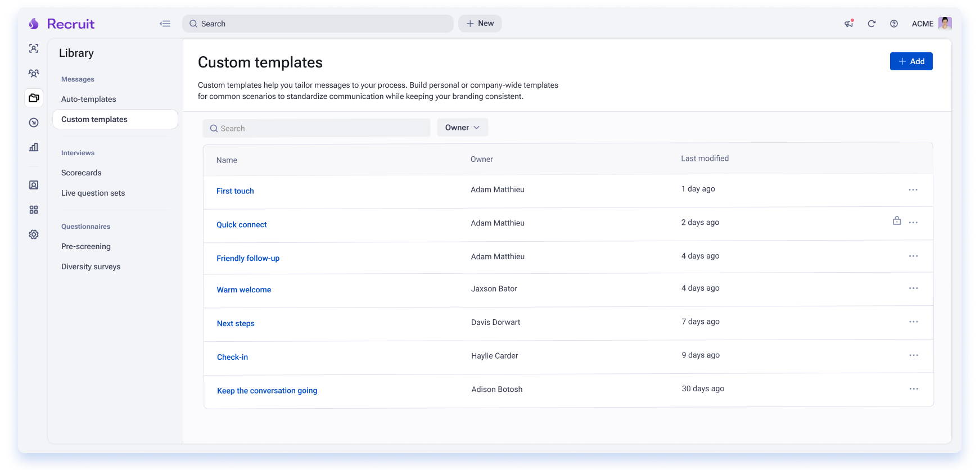The height and width of the screenshot is (470, 980).
Task: Click owner Haylie Carder cell
Action: pyautogui.click(x=495, y=355)
